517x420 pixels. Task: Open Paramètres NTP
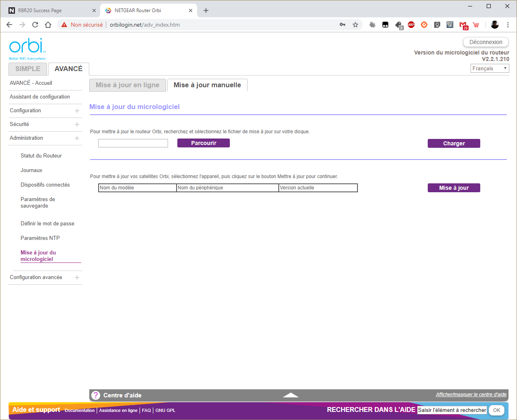(40, 238)
